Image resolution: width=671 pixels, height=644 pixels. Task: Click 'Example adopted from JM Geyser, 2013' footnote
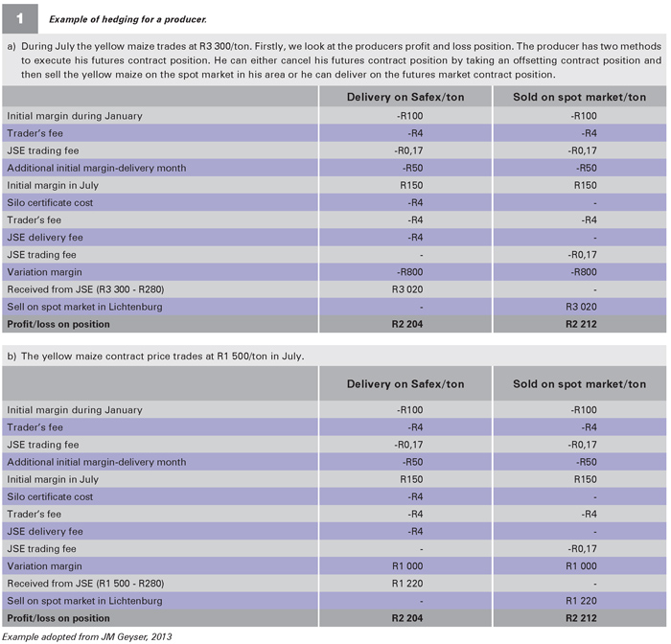pos(87,636)
